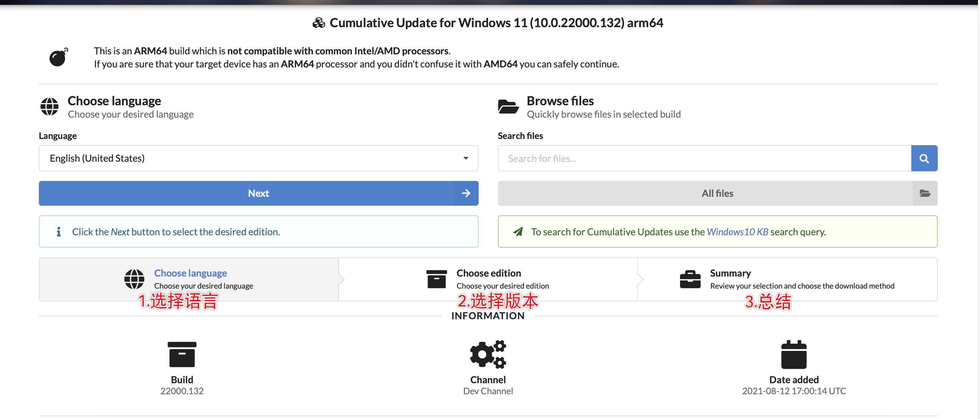Image resolution: width=980 pixels, height=419 pixels.
Task: Go to the Choose language step
Action: click(189, 279)
